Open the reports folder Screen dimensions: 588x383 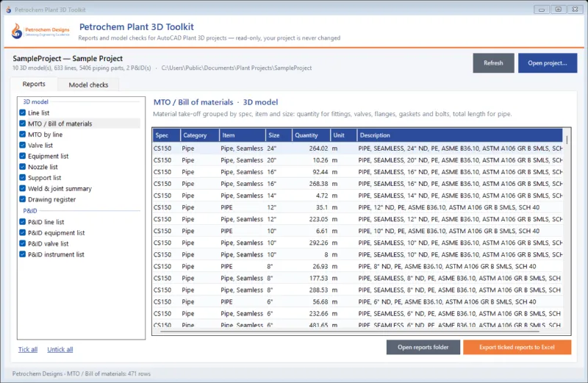pyautogui.click(x=423, y=348)
